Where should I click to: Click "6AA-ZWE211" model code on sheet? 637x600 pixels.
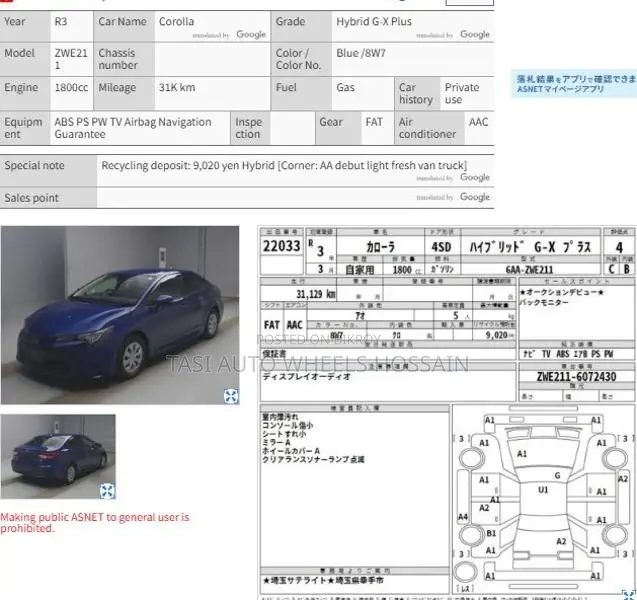pyautogui.click(x=529, y=269)
